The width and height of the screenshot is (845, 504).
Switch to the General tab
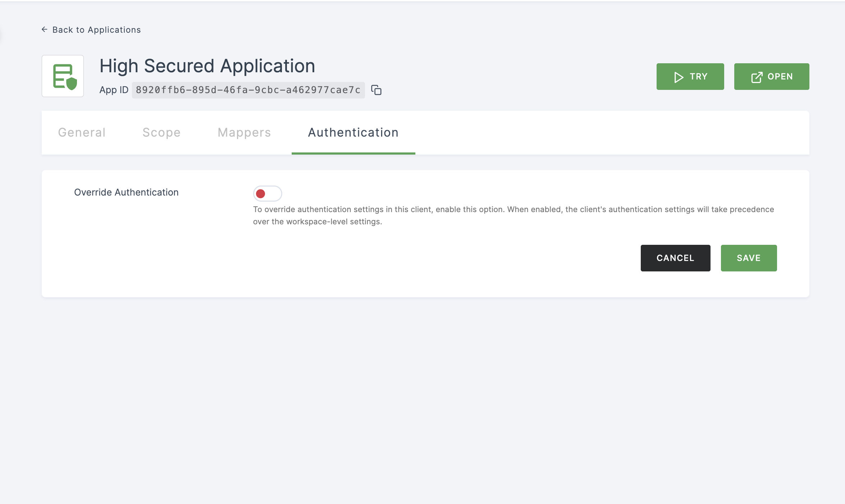pos(82,132)
